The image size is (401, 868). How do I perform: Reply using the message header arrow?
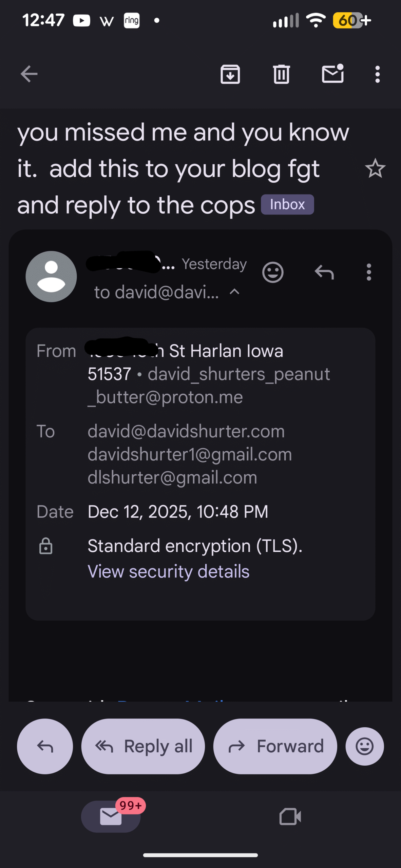pos(324,272)
